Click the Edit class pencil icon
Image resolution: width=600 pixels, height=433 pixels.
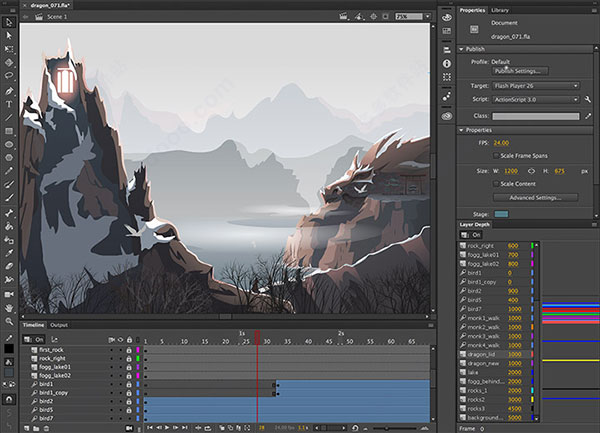coord(590,116)
